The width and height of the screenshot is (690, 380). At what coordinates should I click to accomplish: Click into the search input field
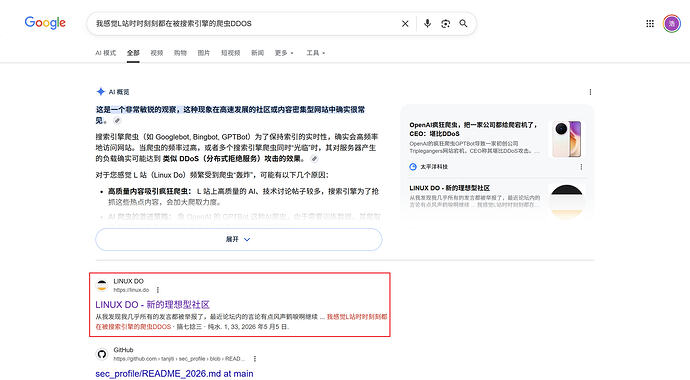click(244, 23)
